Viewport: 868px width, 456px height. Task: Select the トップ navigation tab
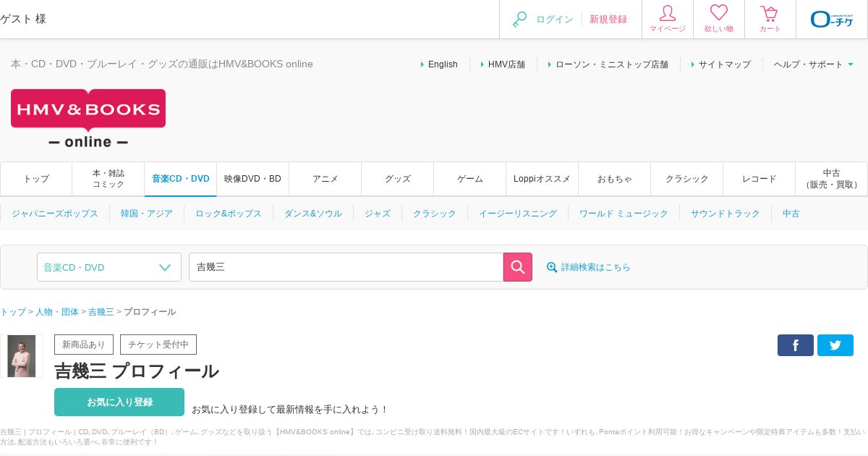[36, 179]
